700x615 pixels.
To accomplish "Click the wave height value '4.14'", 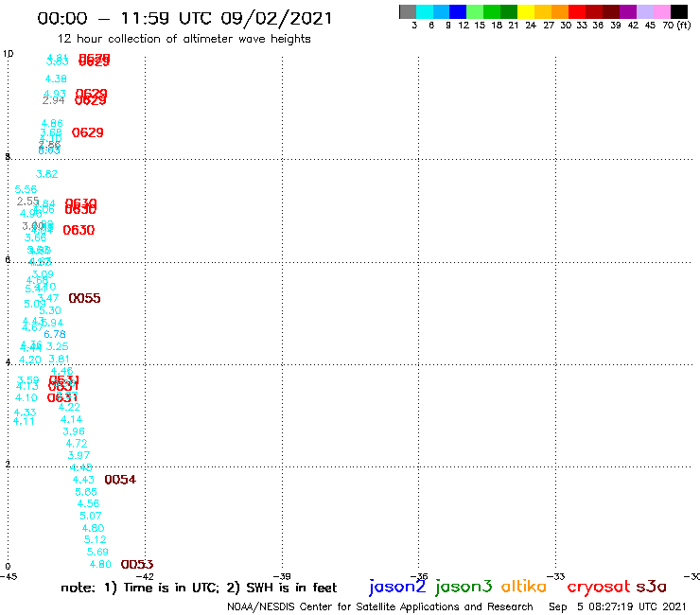I will (x=72, y=419).
